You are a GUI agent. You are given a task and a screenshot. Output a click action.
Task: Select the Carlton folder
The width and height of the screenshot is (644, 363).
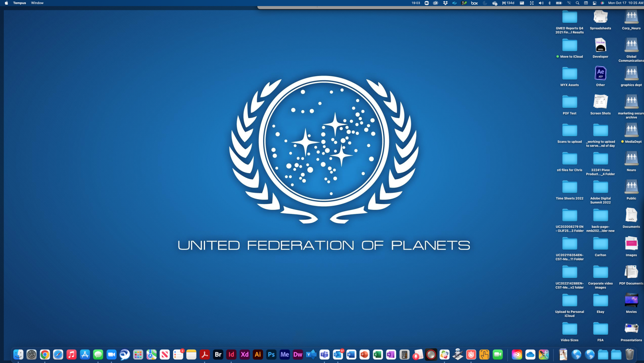601,247
